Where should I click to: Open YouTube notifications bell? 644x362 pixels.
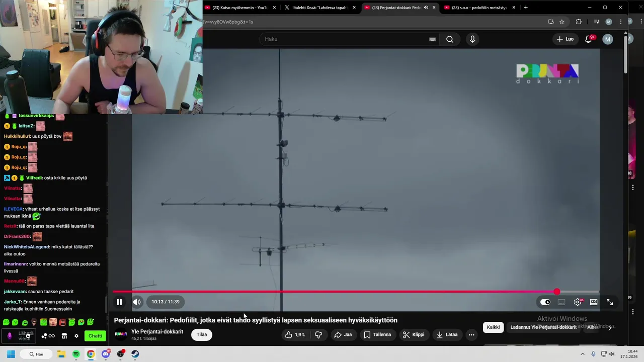click(589, 39)
